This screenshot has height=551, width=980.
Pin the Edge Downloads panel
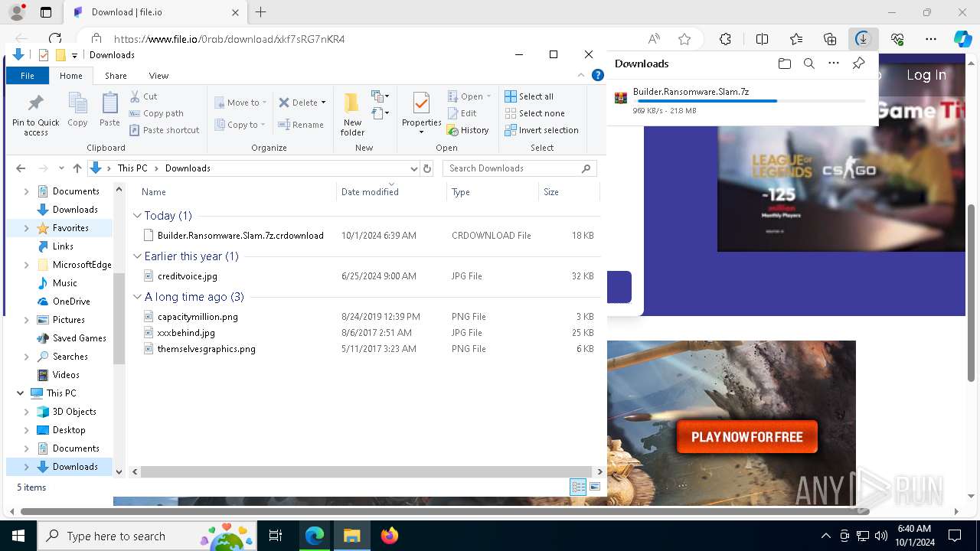click(858, 64)
